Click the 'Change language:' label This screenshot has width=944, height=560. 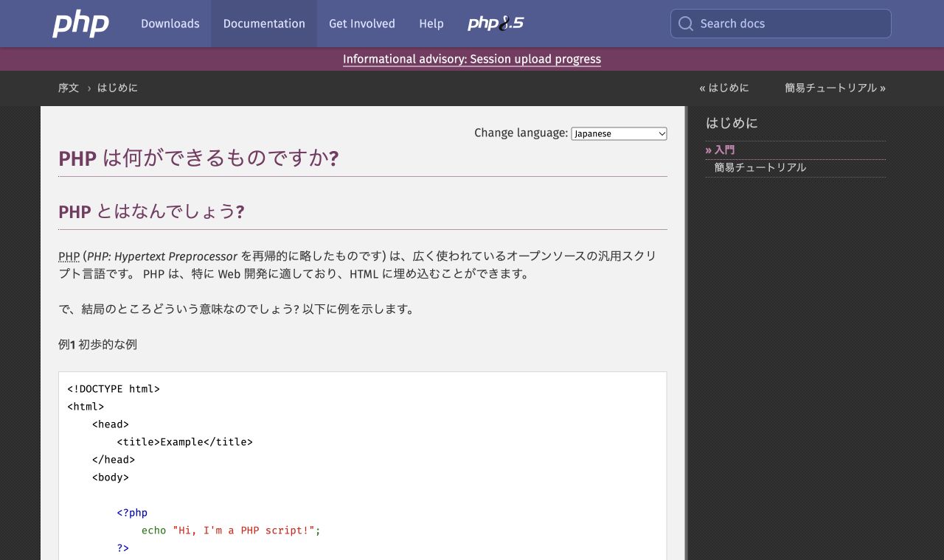[521, 133]
